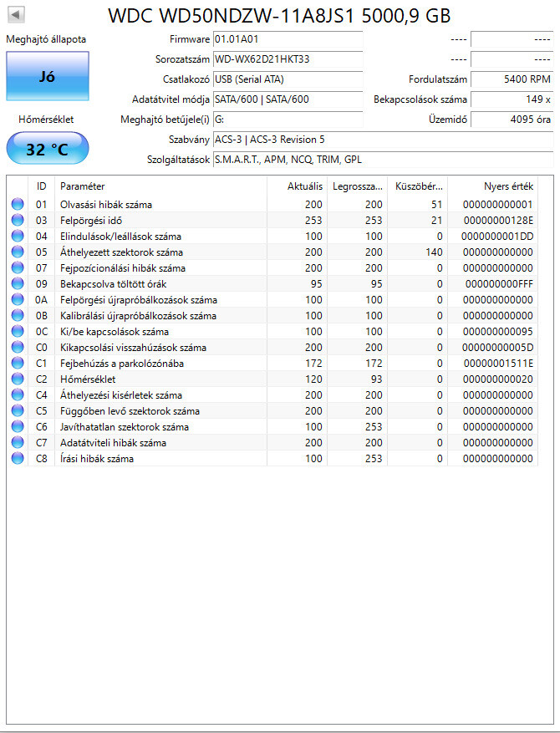
Task: Click the back arrow for the previous disk
Action: pos(17,14)
